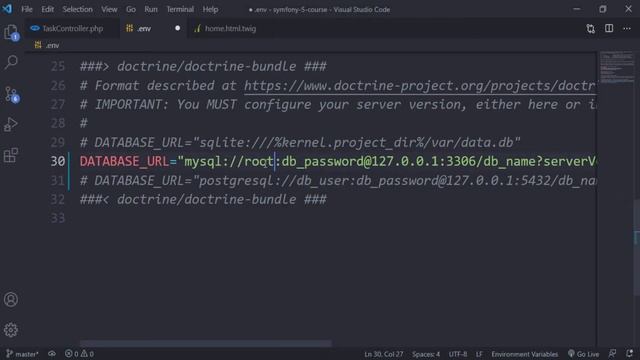This screenshot has width=640, height=360.
Task: Click the Go Live status button
Action: pyautogui.click(x=584, y=354)
